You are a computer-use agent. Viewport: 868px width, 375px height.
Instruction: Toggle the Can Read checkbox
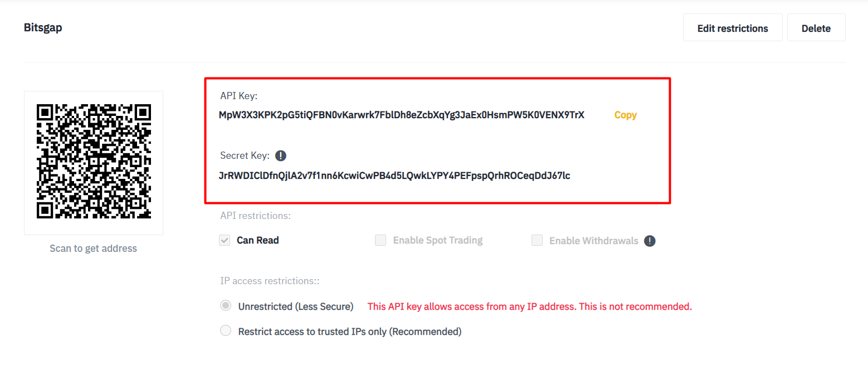coord(225,240)
